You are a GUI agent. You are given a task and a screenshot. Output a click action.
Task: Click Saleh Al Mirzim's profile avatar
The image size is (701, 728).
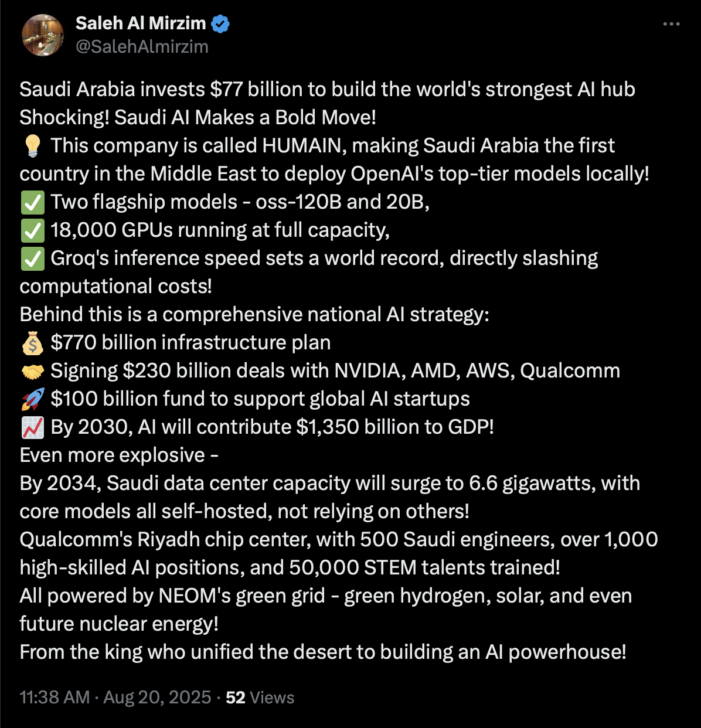pyautogui.click(x=42, y=35)
